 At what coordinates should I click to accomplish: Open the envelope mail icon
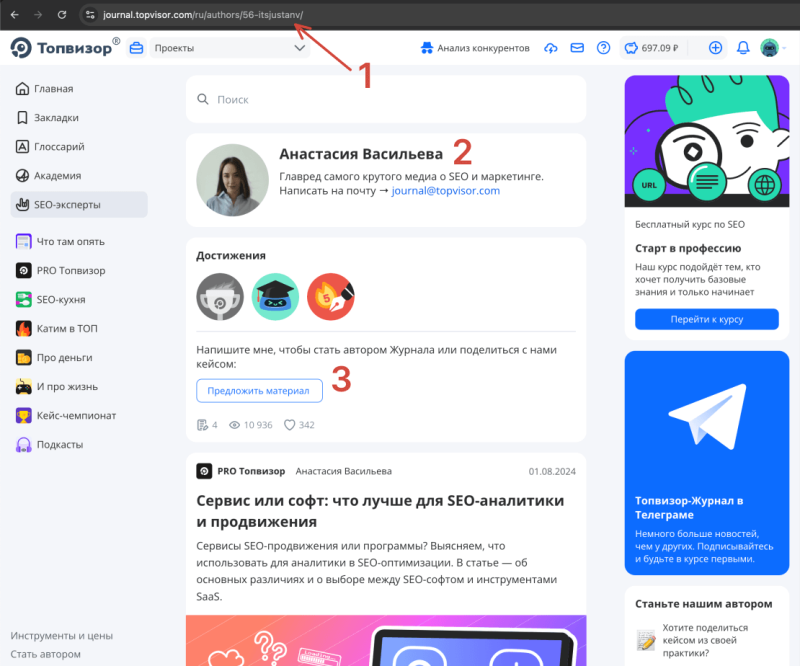577,47
